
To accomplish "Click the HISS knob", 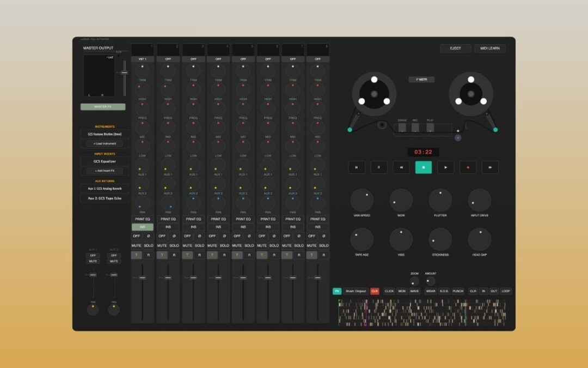I will pos(401,239).
